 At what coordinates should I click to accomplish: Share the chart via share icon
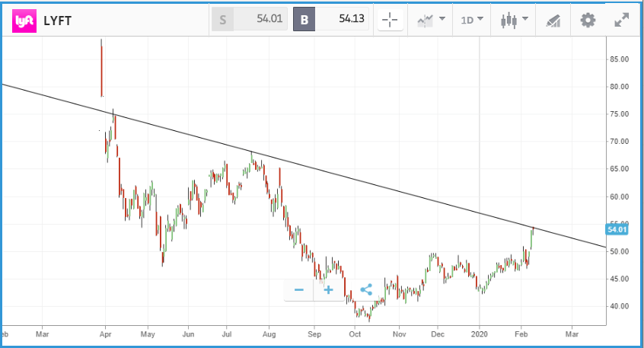tap(365, 290)
